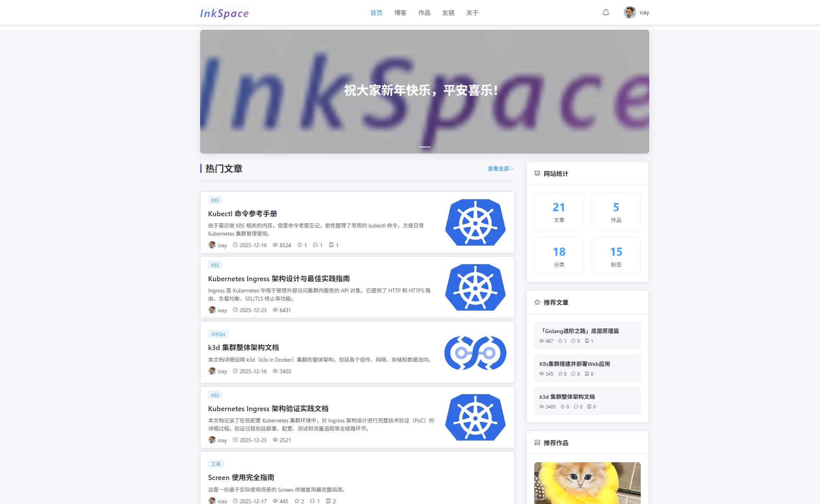Click the GitOps category tag

218,334
